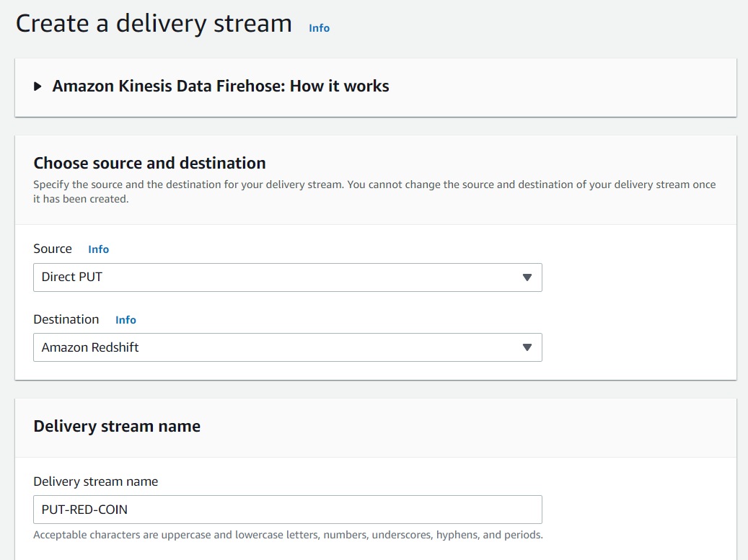Open the Source dropdown showing Direct PUT

pos(287,277)
